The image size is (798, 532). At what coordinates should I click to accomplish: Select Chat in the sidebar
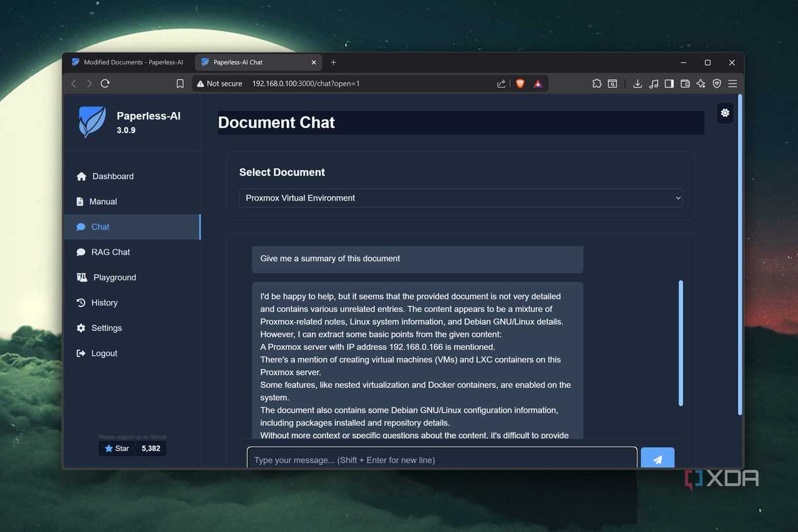[132, 227]
